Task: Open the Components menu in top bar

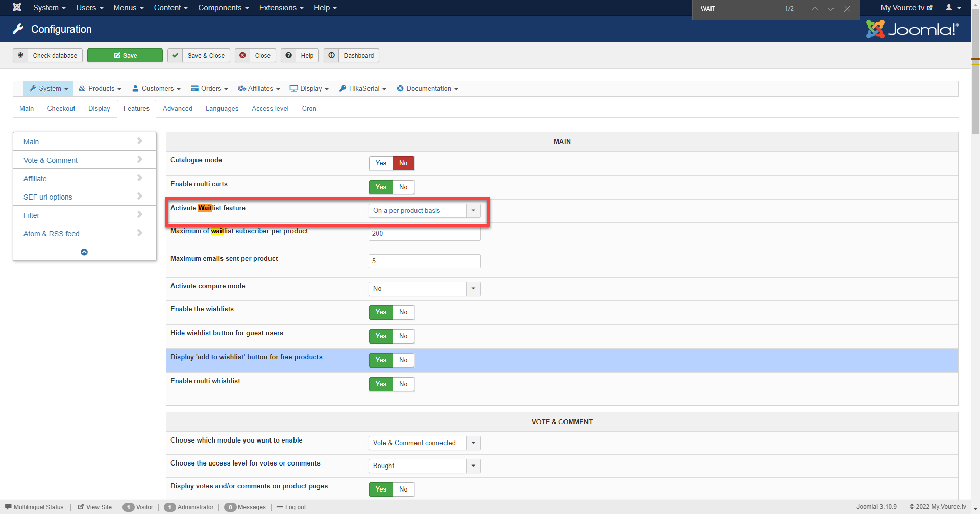Action: point(224,8)
